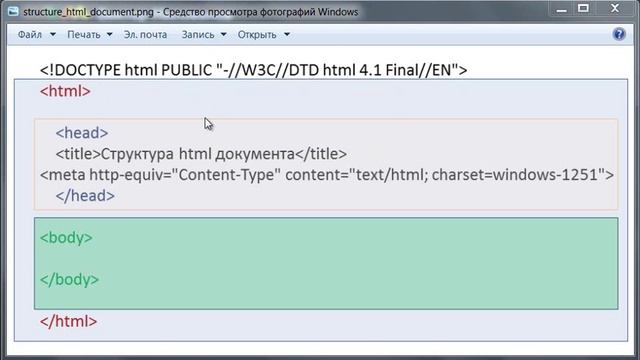Open the Запись menu
Image resolution: width=640 pixels, height=360 pixels.
tap(198, 35)
